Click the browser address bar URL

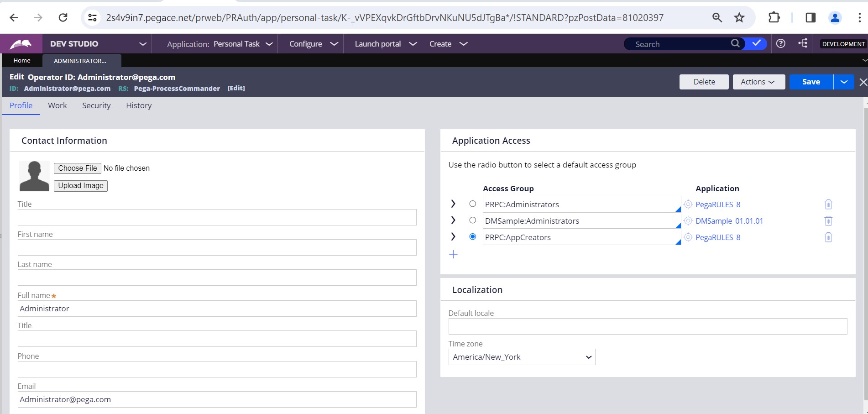coord(385,18)
